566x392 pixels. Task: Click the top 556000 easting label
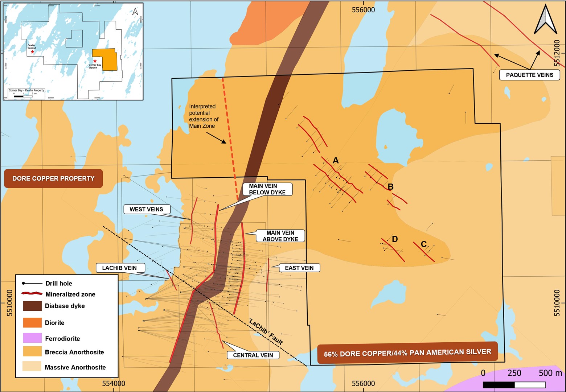click(x=363, y=10)
